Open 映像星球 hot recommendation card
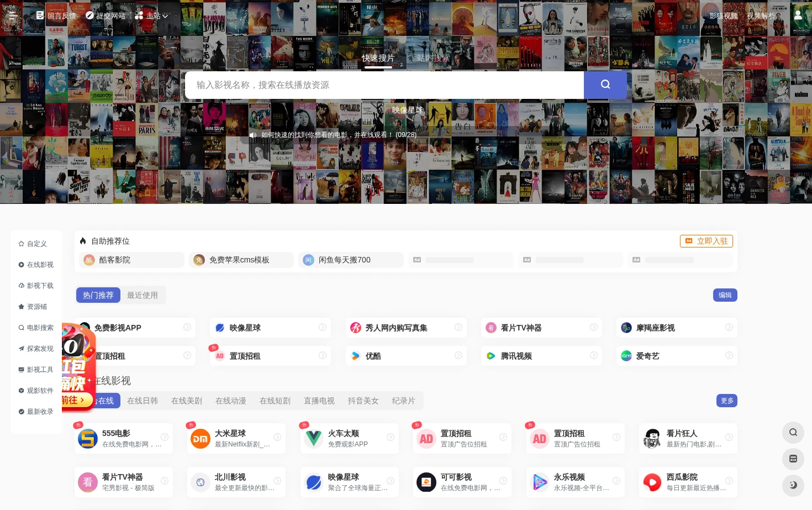 coord(270,328)
